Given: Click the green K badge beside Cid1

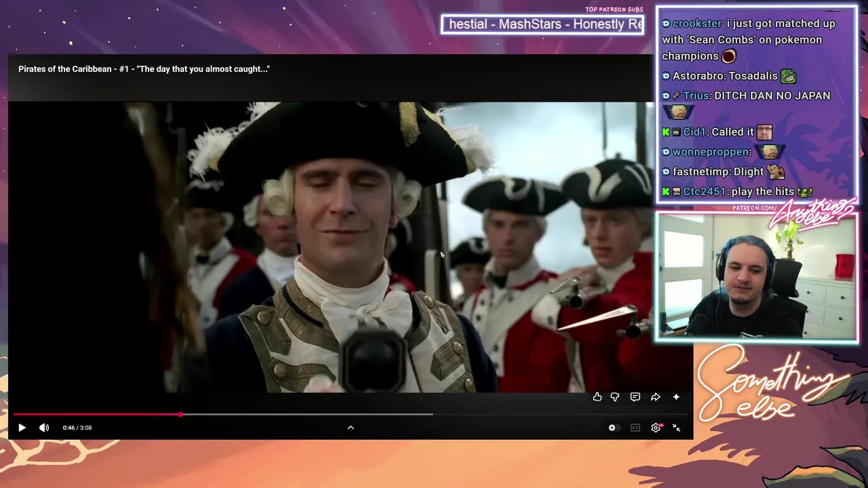Looking at the screenshot, I should coord(666,132).
